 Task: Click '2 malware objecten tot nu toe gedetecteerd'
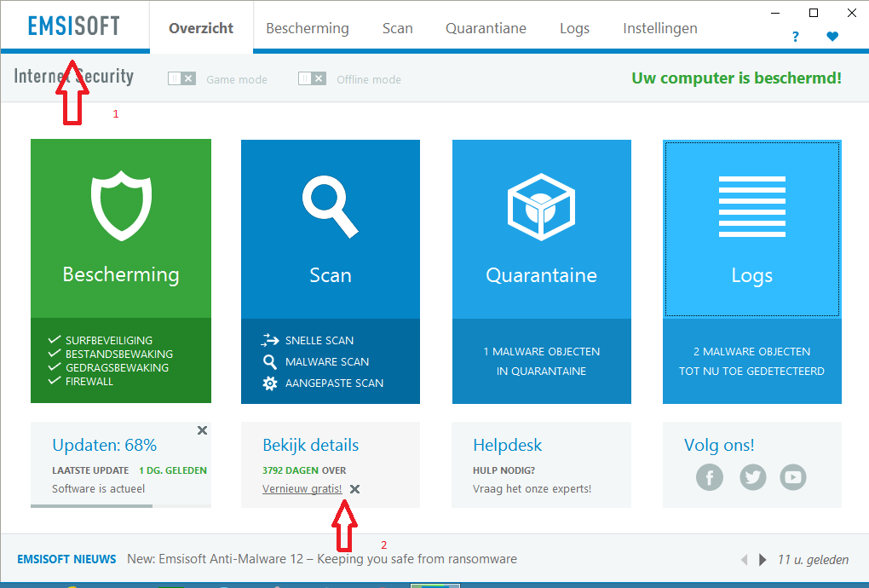pyautogui.click(x=752, y=361)
